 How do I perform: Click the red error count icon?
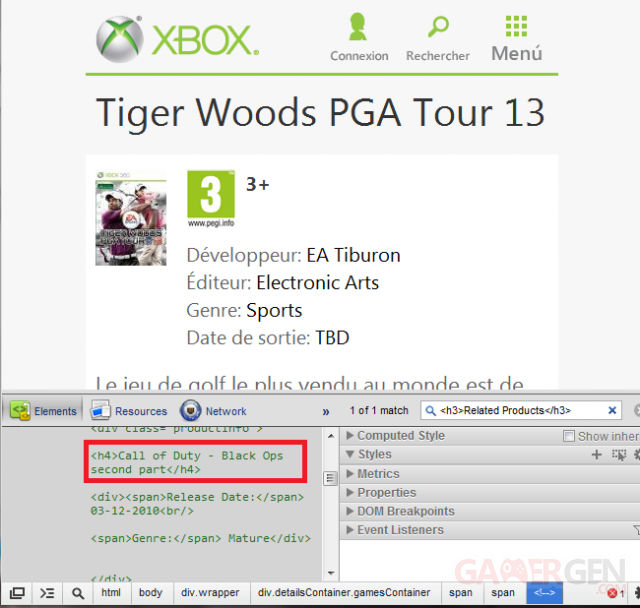tap(612, 593)
